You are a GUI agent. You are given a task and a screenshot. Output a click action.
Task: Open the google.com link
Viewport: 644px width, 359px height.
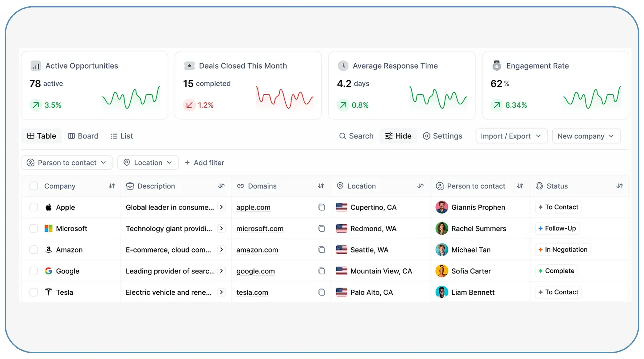click(x=256, y=271)
